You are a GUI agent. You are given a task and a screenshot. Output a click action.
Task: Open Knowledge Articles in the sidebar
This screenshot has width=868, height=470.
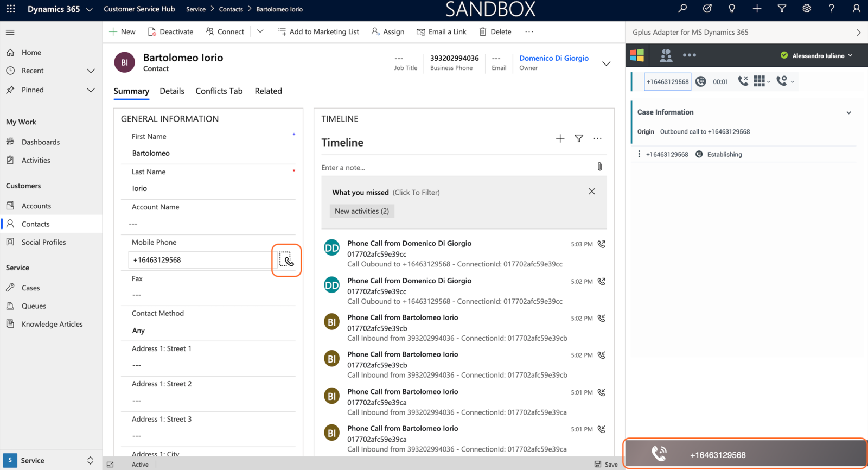(51, 324)
